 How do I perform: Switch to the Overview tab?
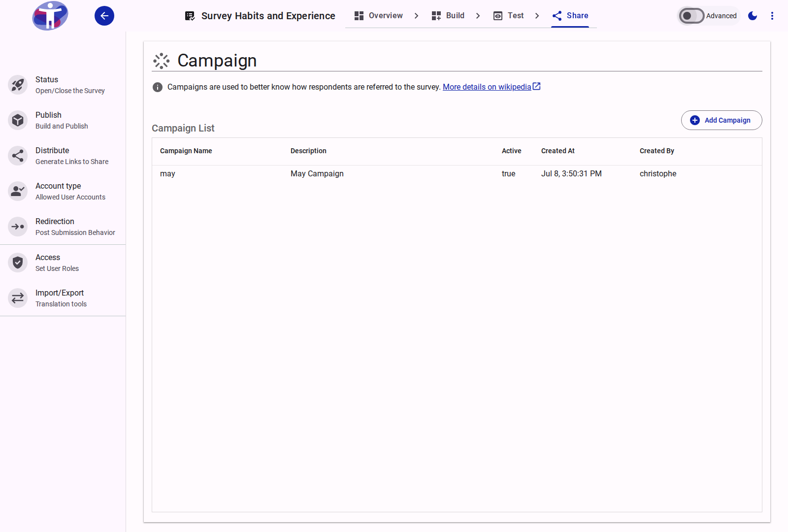[378, 16]
